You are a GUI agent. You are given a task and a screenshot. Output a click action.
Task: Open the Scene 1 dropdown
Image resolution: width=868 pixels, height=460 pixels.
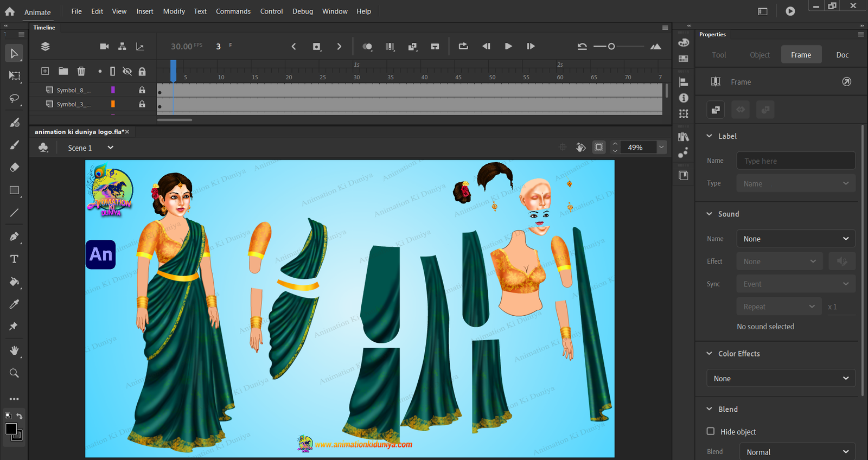pyautogui.click(x=110, y=148)
